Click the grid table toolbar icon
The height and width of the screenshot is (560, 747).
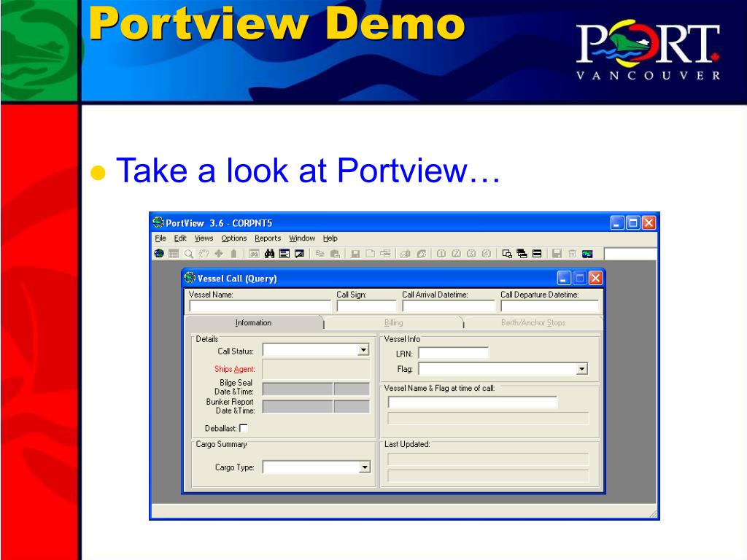[x=174, y=254]
